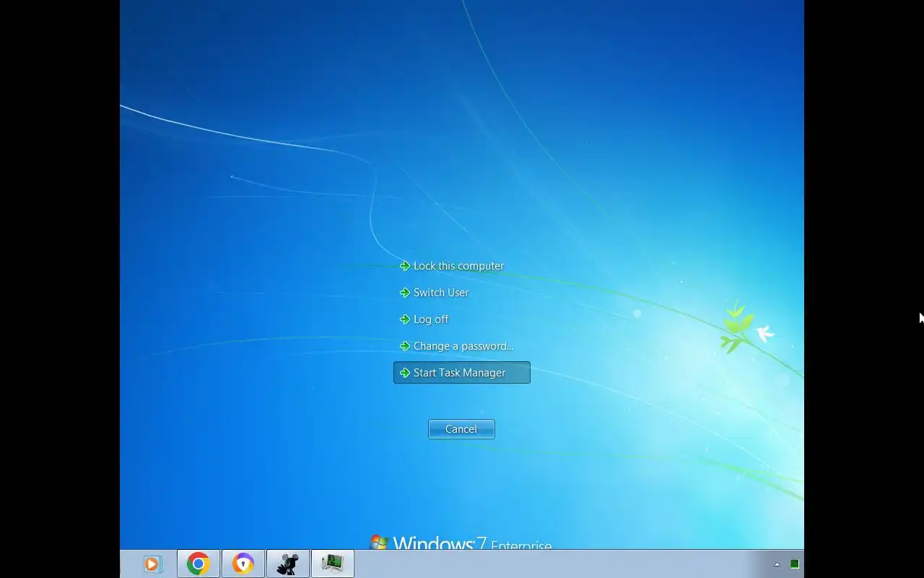The image size is (924, 578).
Task: Click green arrow beside Switch User
Action: click(x=405, y=293)
